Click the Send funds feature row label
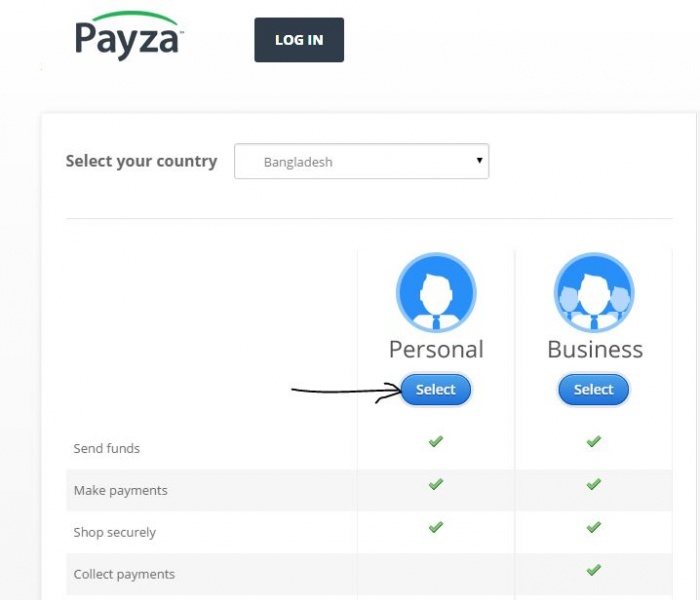Screen dimensions: 700x600 point(107,449)
